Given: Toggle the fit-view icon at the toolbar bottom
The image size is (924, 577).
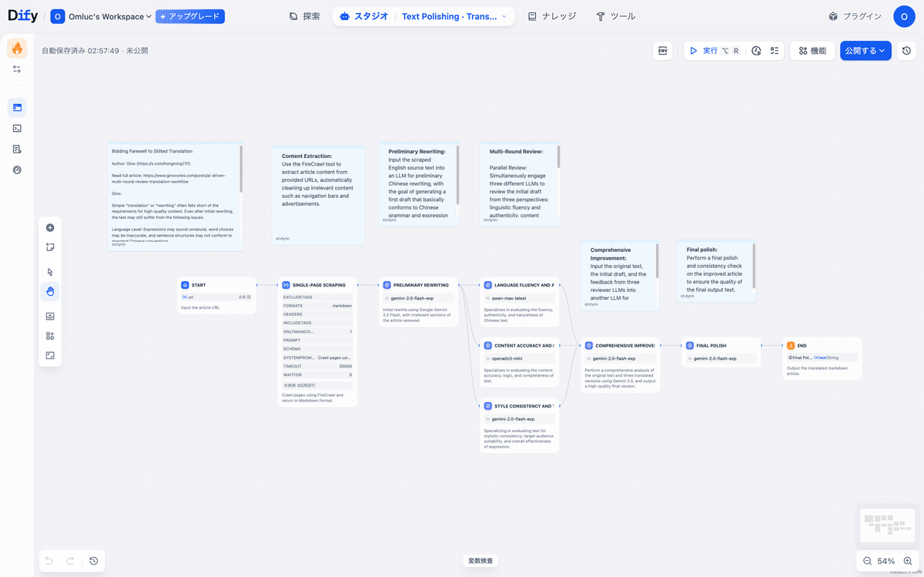Looking at the screenshot, I should (50, 355).
